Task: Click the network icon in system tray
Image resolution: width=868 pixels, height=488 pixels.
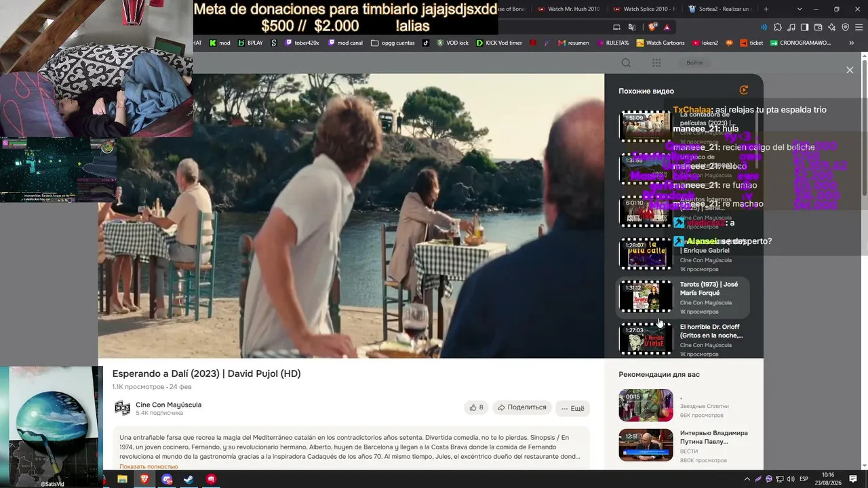Action: tap(780, 479)
